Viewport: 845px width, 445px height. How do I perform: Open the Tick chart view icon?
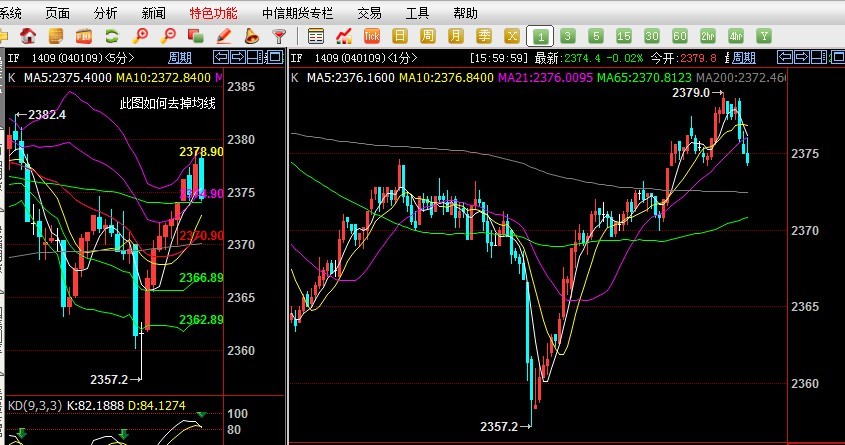pos(372,36)
